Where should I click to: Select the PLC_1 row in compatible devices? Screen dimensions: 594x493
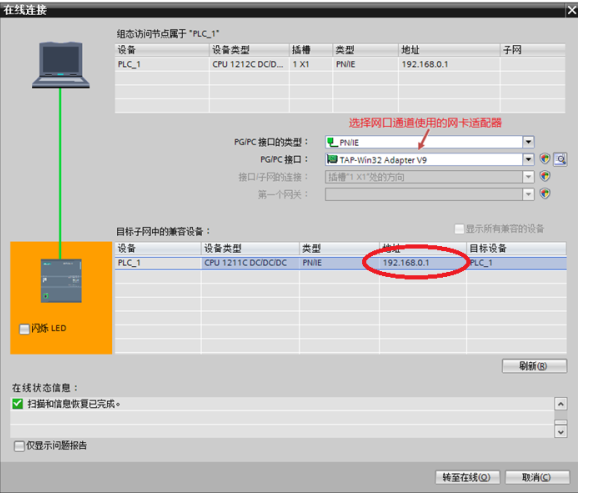click(x=341, y=263)
